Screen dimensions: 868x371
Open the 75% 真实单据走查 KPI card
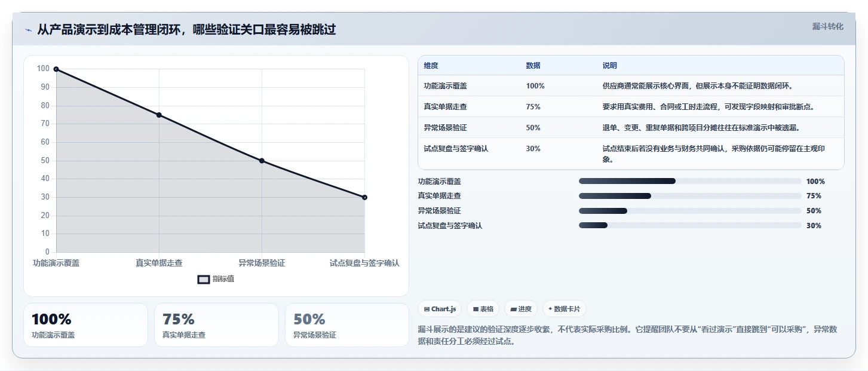[216, 325]
